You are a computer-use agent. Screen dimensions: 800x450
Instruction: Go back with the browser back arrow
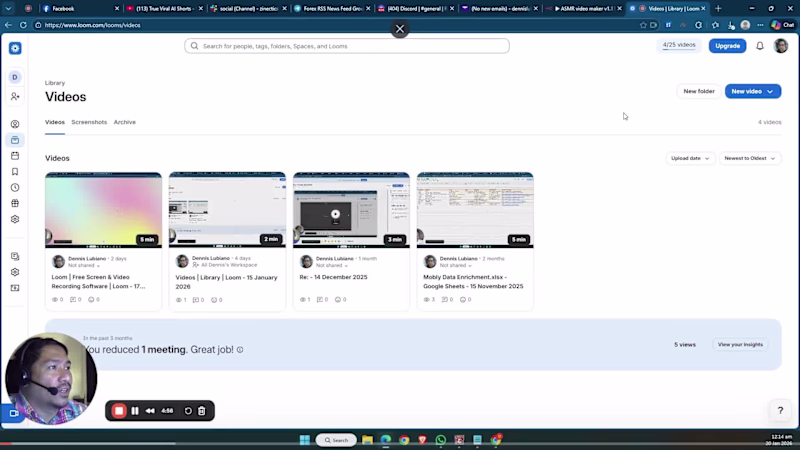[8, 25]
